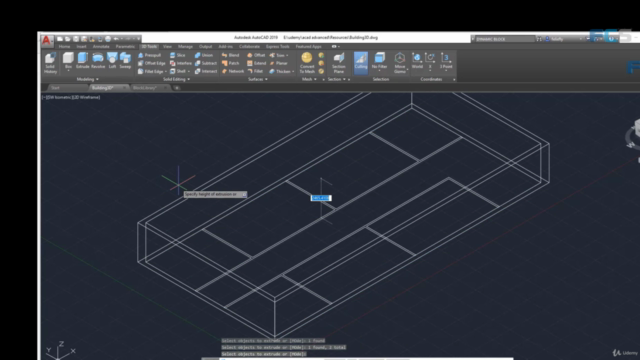Click the Section Plane tool

point(338,63)
